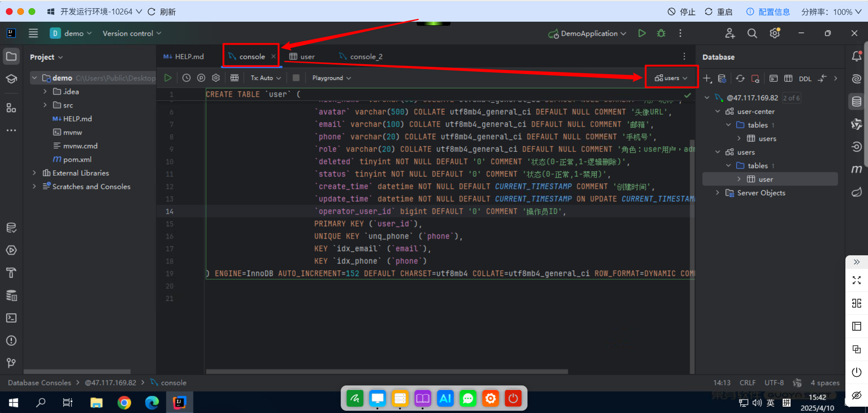Open the Windows Start menu
868x413 pixels.
point(14,402)
